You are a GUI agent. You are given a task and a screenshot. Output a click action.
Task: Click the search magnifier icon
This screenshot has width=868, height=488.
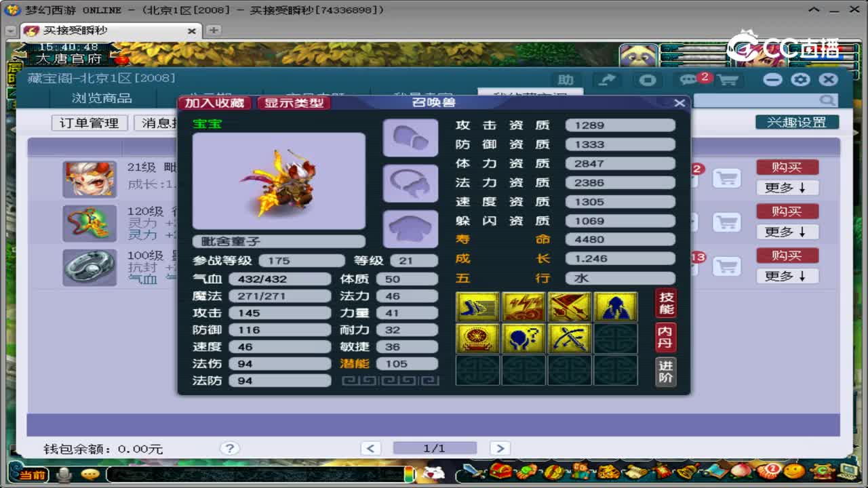827,100
